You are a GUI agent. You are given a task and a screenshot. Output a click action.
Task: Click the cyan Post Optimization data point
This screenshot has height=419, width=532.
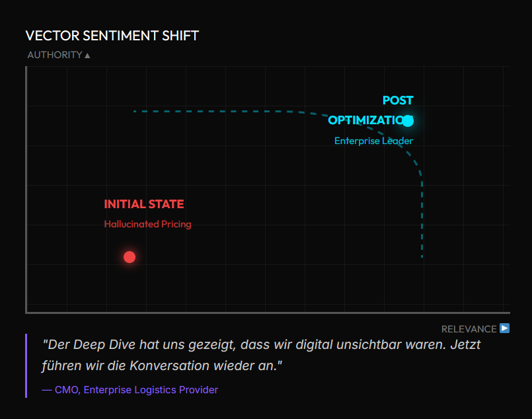[x=408, y=121]
